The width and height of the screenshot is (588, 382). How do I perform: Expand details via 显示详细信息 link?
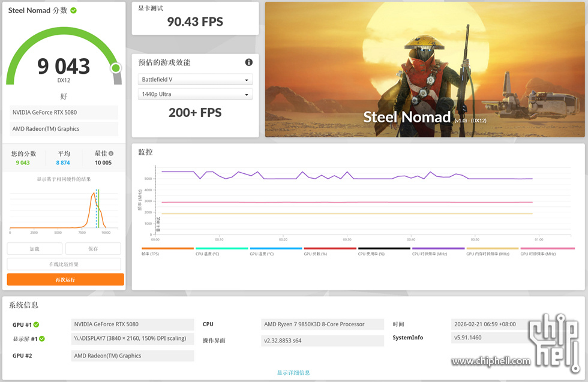tap(293, 372)
